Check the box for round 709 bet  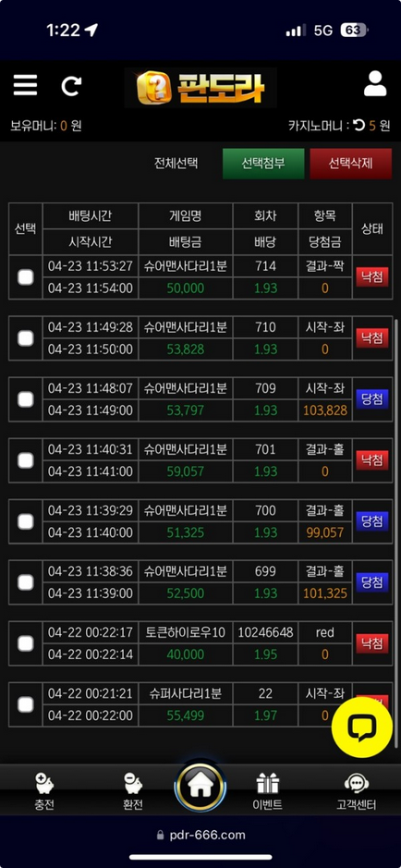26,399
